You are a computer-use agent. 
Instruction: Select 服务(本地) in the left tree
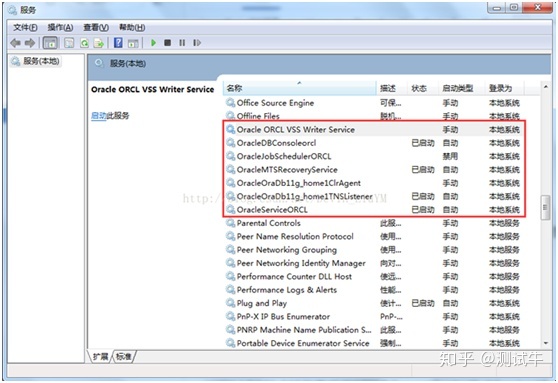click(41, 61)
